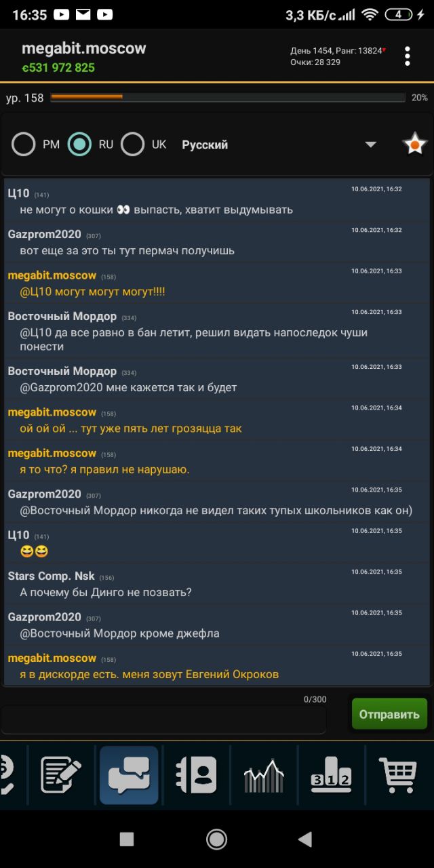Select the UK radio button

coord(132,144)
